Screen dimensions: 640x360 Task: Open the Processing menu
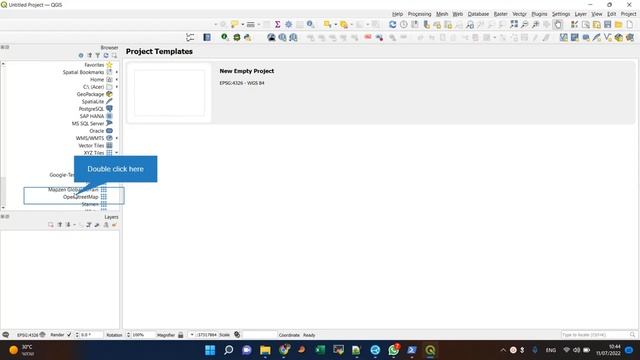coord(419,14)
